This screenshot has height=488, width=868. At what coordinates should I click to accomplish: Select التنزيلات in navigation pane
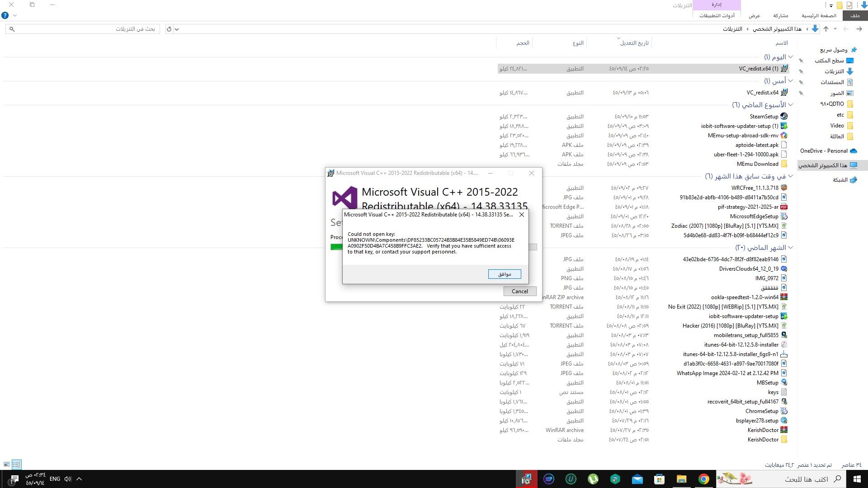(x=839, y=71)
